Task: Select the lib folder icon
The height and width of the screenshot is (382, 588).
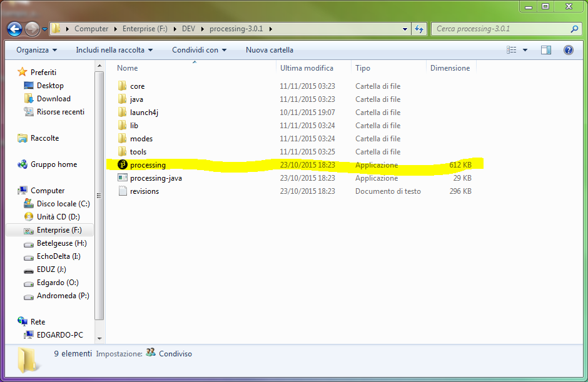Action: [122, 125]
